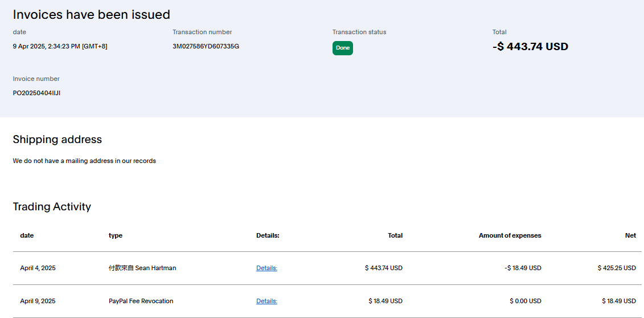
Task: Click the 'type' column header
Action: (116, 235)
